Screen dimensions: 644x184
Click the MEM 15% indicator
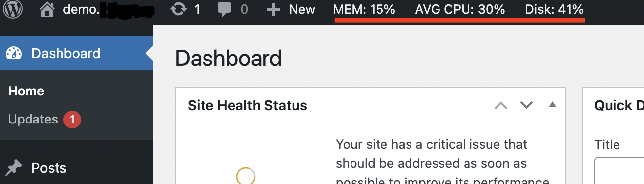(x=364, y=9)
